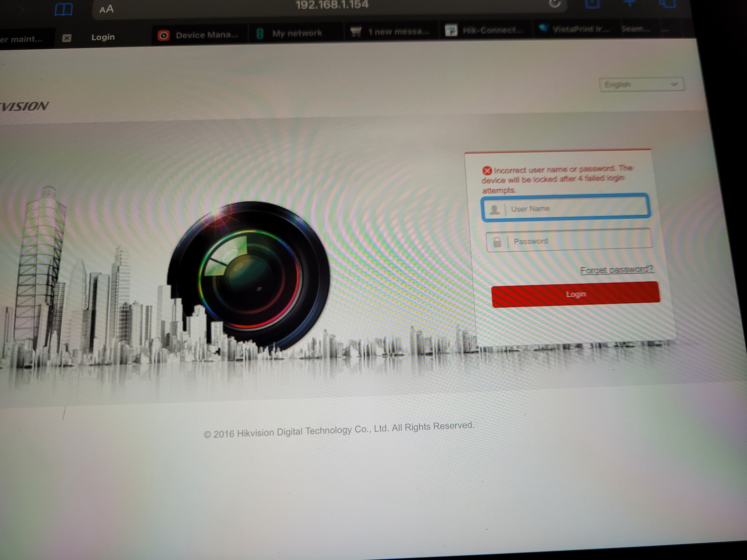Screen dimensions: 747x560
Task: Click the Forget password? link
Action: [x=616, y=270]
